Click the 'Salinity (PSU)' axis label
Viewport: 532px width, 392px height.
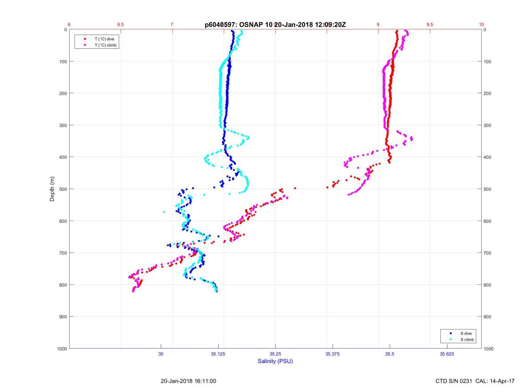pos(275,361)
